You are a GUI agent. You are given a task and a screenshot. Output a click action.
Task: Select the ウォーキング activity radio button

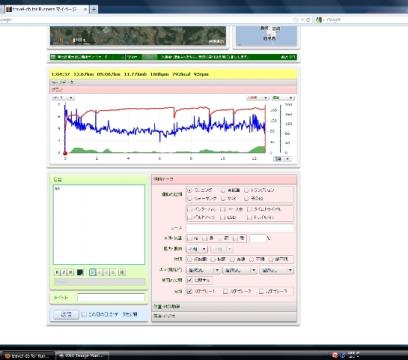click(x=190, y=198)
